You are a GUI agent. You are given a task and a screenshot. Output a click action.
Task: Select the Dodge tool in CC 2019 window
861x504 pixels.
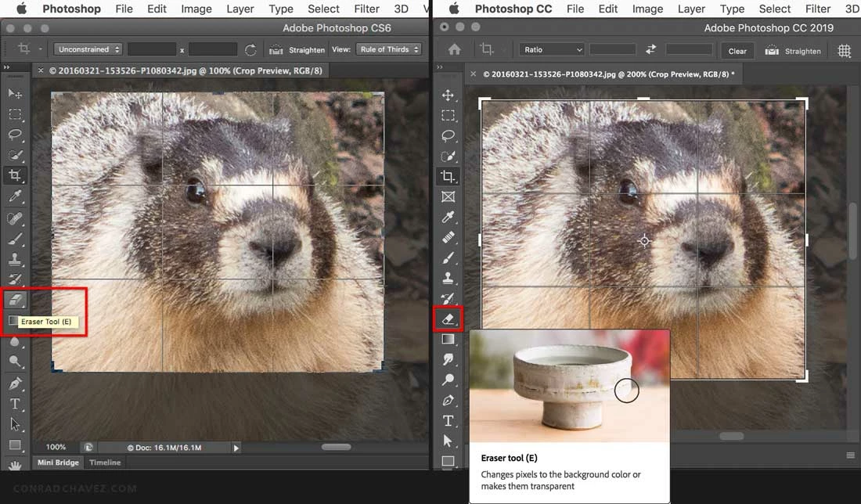(448, 380)
